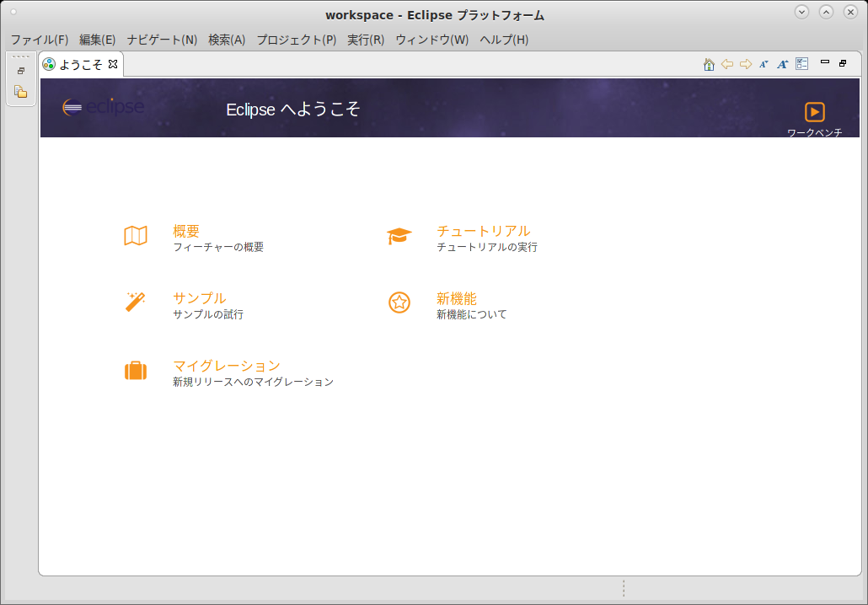Open the 概要 link
The image size is (868, 605).
pyautogui.click(x=186, y=231)
